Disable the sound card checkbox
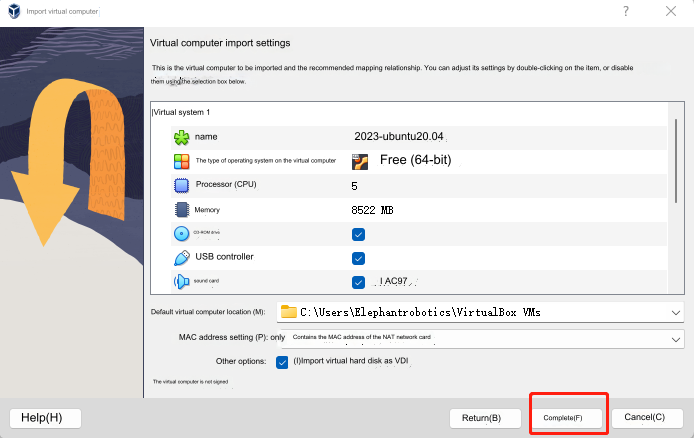The image size is (694, 438). (x=358, y=282)
